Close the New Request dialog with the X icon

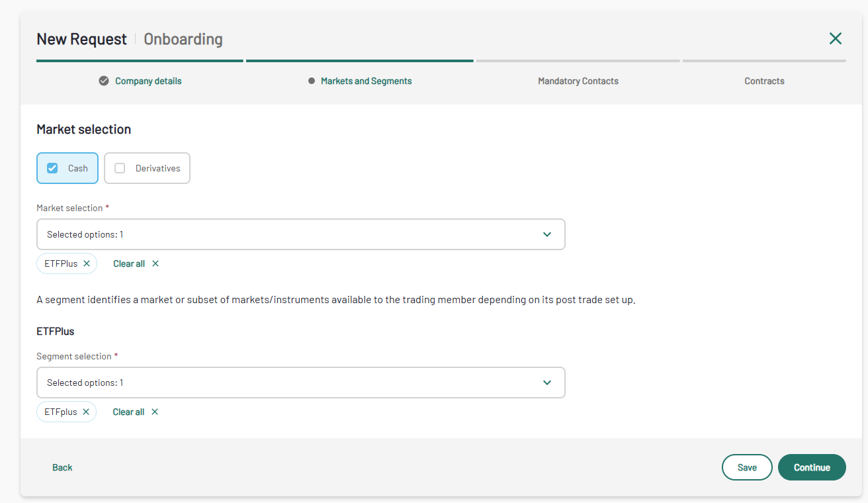tap(835, 38)
